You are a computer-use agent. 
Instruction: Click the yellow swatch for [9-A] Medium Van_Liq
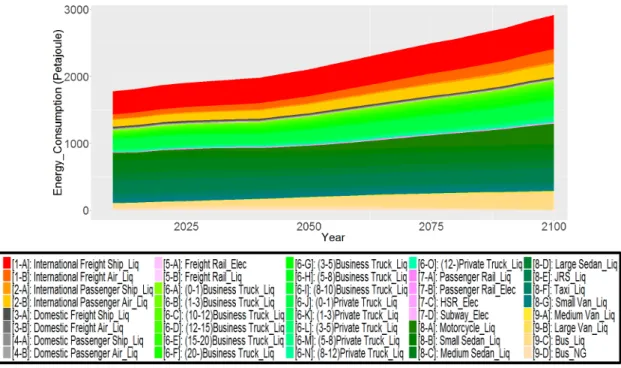tap(528, 315)
